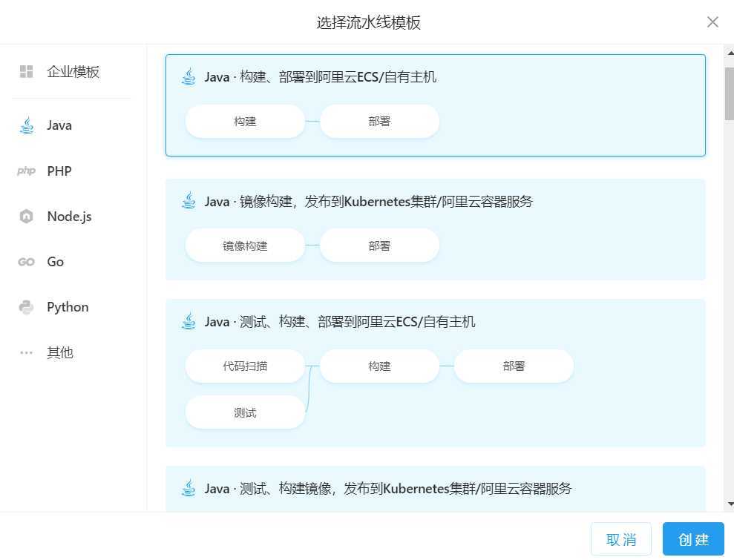Click the three-dot icon beside 其他
The image size is (734, 560).
tap(26, 352)
